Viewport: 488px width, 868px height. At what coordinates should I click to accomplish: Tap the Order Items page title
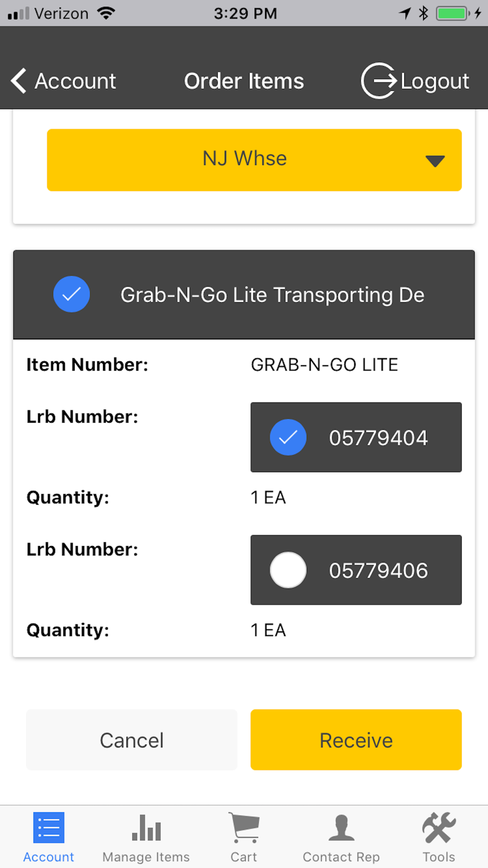point(244,81)
